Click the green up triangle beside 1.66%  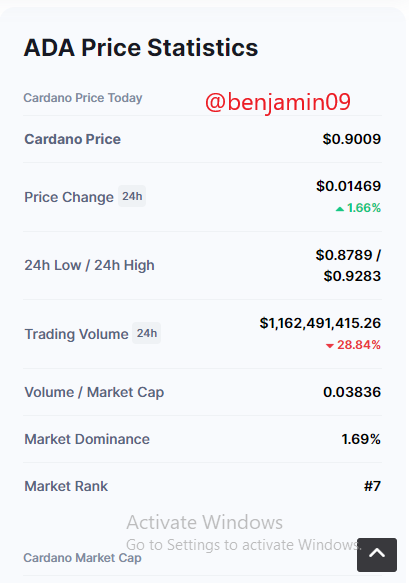pyautogui.click(x=339, y=209)
